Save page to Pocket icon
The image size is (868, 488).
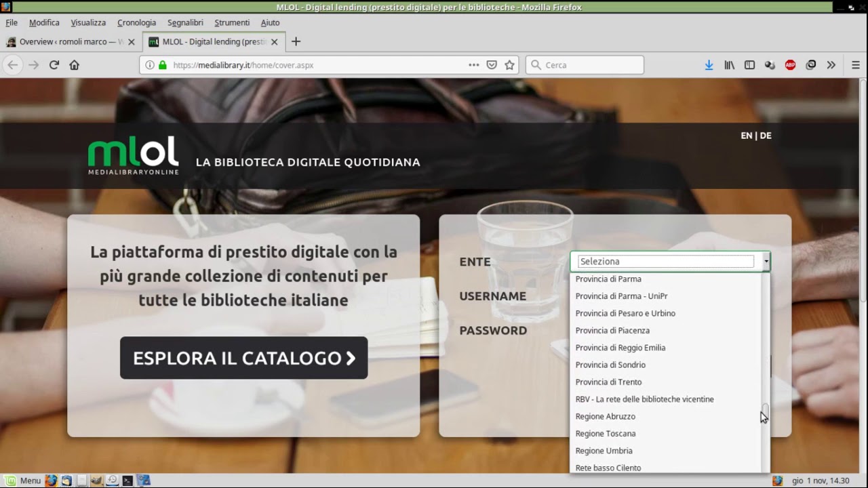tap(492, 65)
